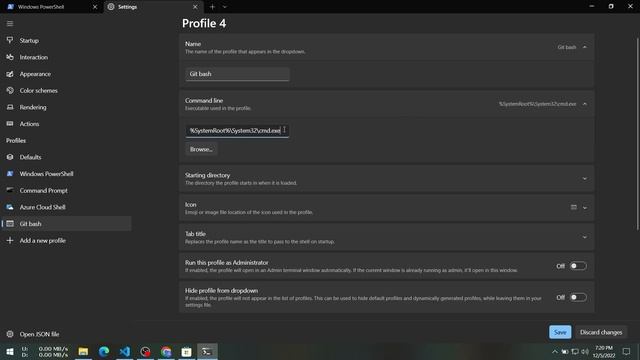Click the Color schemes palette icon

coord(10,91)
